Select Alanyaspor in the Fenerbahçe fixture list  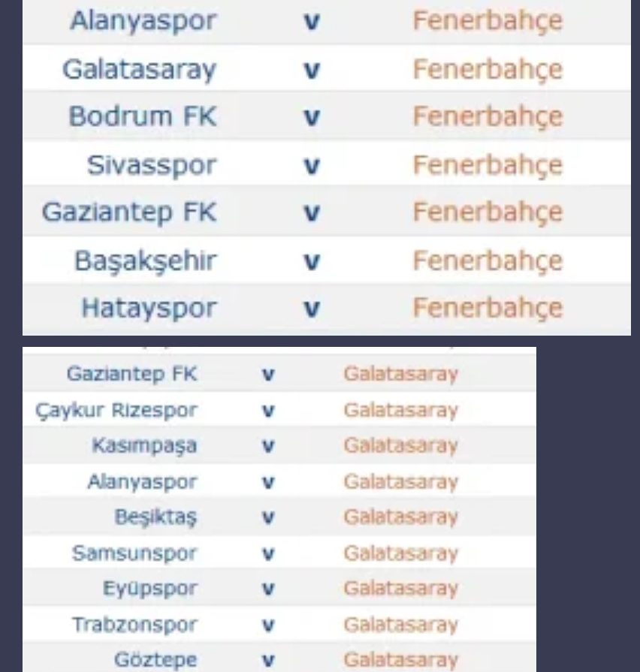pyautogui.click(x=143, y=20)
